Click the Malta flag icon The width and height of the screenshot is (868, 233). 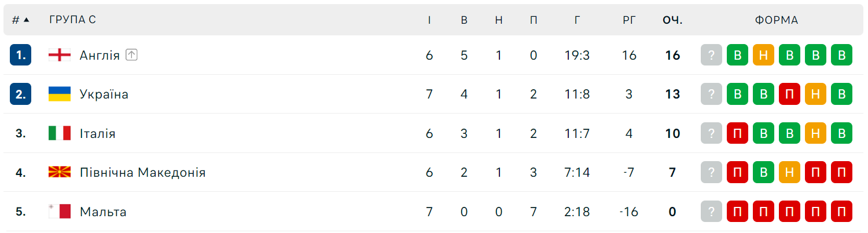[x=59, y=212]
